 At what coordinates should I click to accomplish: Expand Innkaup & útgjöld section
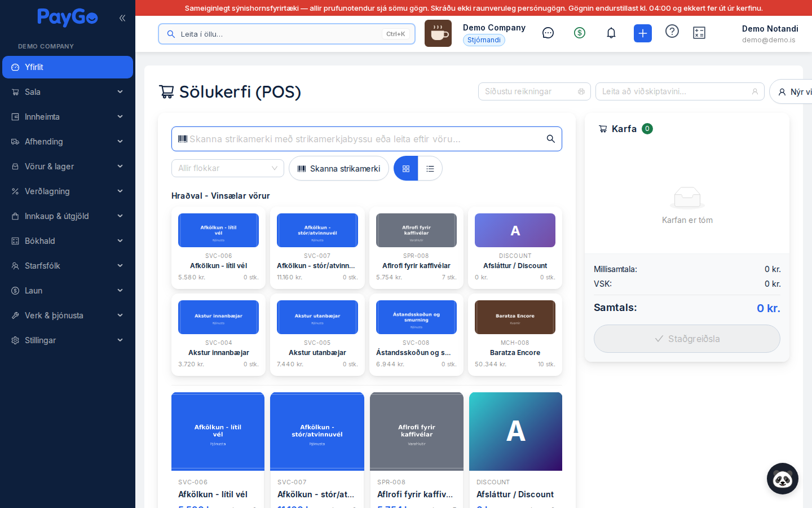coord(68,216)
